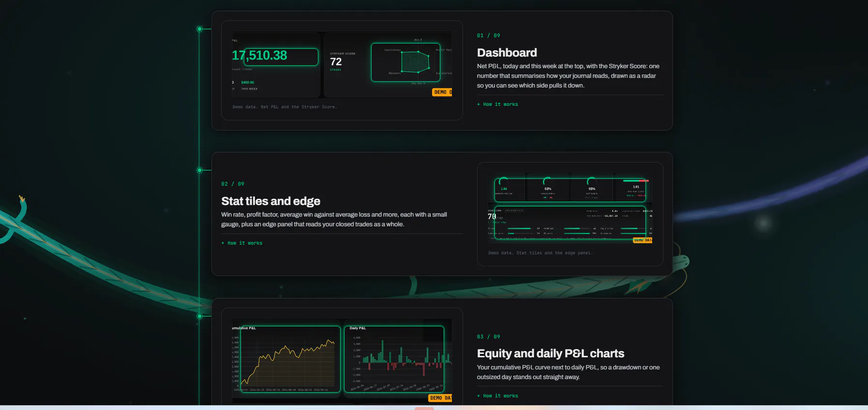Click the timeline dot beside the Stat tiles card

199,170
